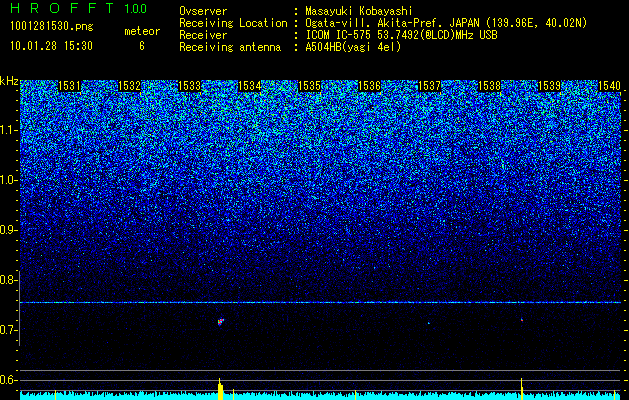The image size is (629, 400).
Task: Click the kHz axis unit label
Action: 9,81
